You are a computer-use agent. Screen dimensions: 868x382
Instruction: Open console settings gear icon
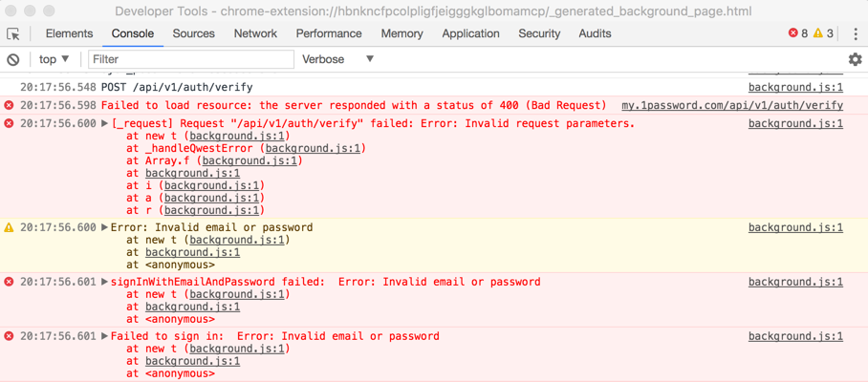856,59
